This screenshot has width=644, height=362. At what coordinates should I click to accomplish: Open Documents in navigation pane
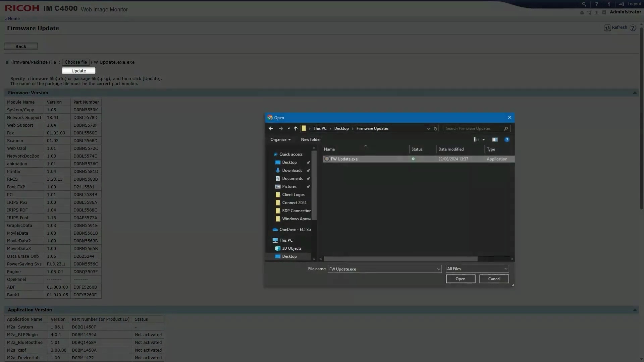[x=292, y=178]
